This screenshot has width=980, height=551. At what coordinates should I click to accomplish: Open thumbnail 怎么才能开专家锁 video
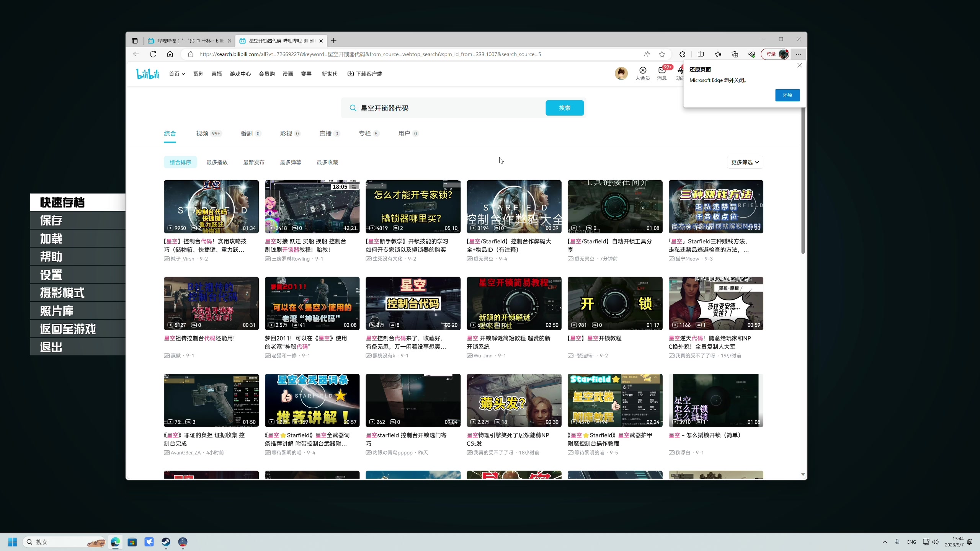(413, 207)
